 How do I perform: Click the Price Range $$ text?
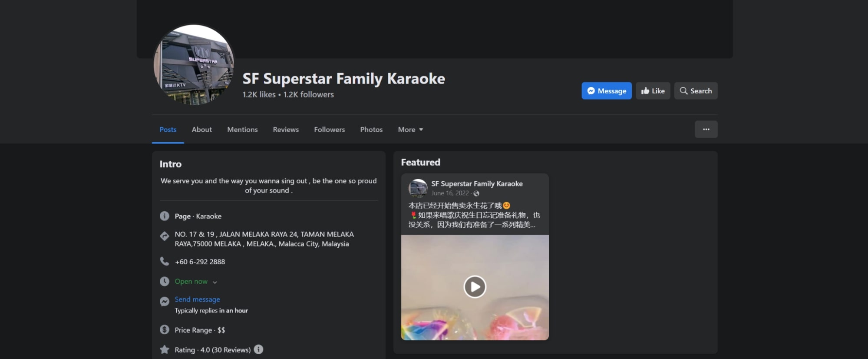200,330
